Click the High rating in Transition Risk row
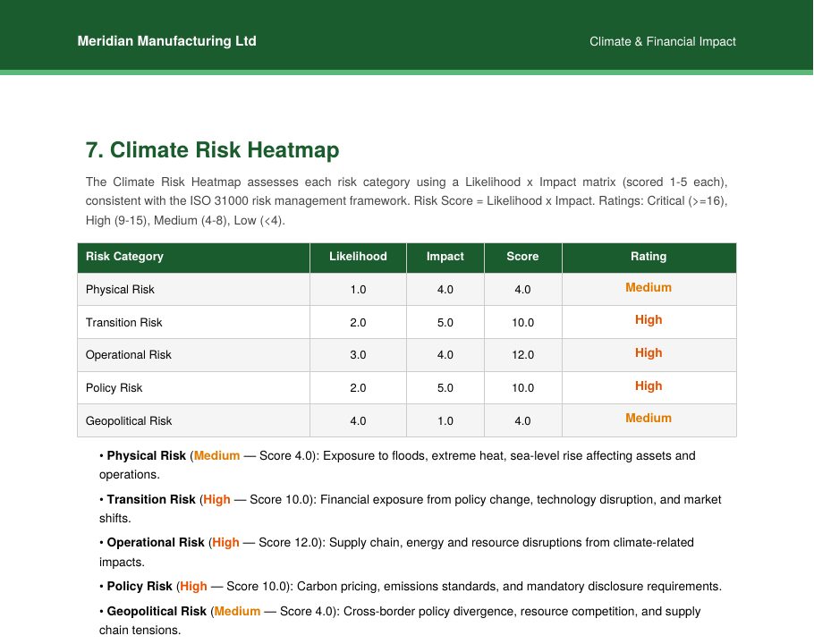 click(x=649, y=319)
